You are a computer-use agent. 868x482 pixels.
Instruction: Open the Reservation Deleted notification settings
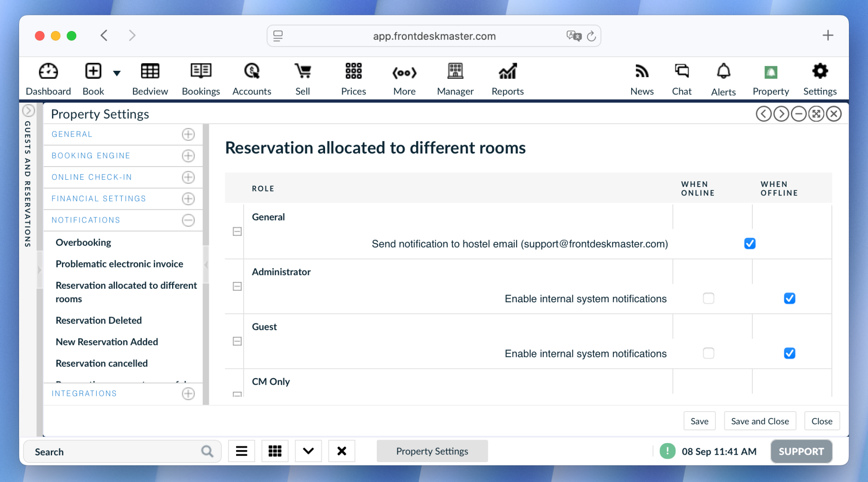98,320
